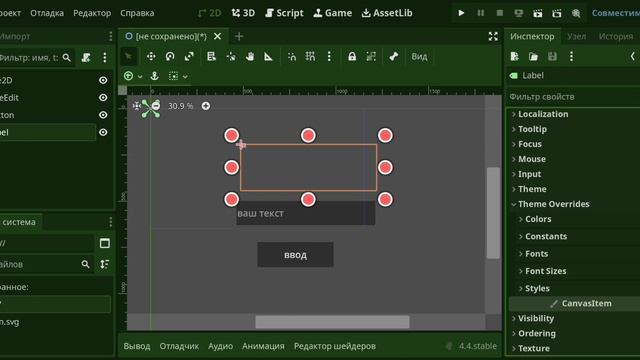
Task: Click the list select tool icon
Action: tap(211, 56)
